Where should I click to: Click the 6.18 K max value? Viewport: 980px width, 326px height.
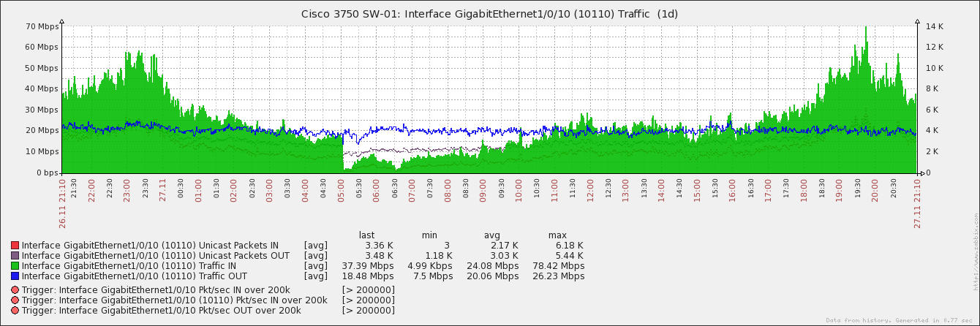click(570, 246)
